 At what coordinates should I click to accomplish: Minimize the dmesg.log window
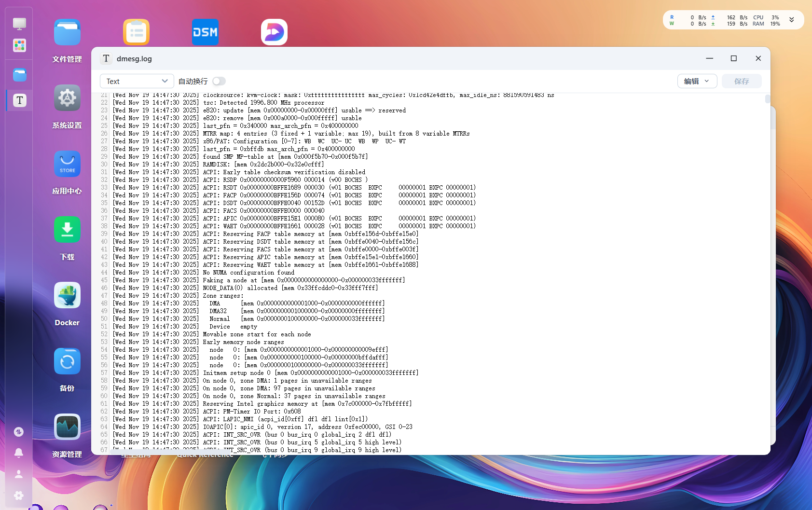709,58
